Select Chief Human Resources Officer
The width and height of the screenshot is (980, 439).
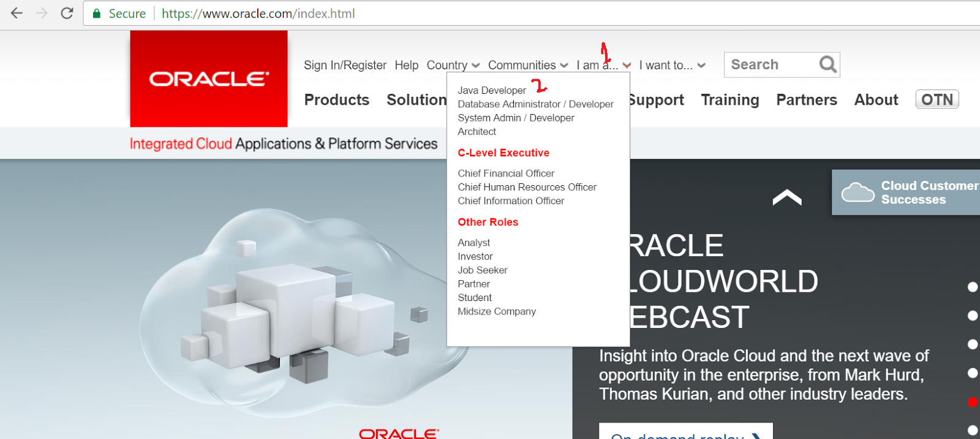point(527,187)
